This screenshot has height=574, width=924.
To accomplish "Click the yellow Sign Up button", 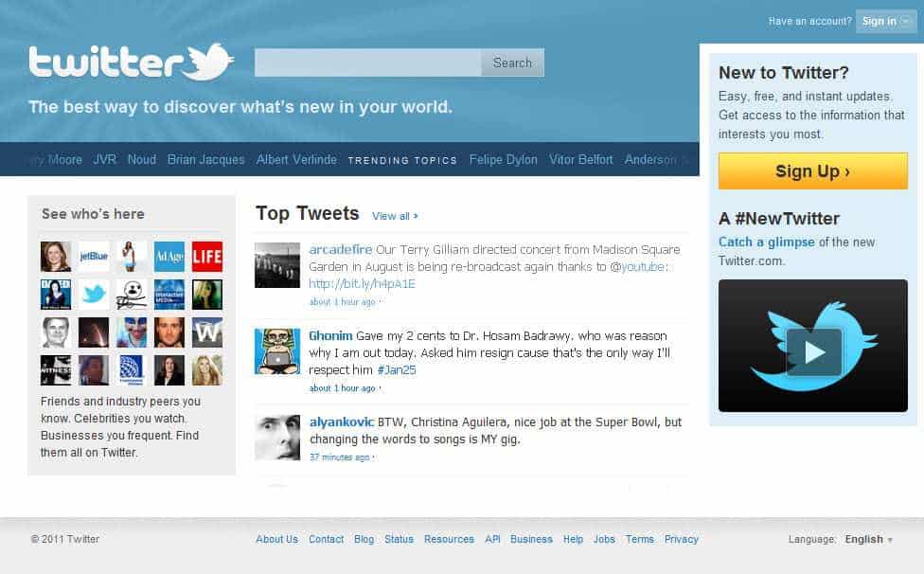I will point(812,170).
